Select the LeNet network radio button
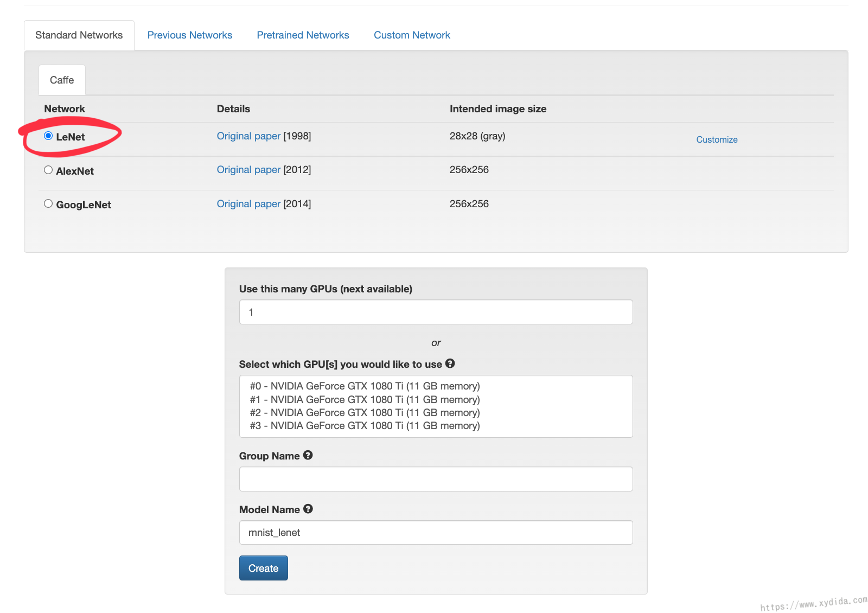Screen dimensions: 868x613 coord(48,136)
